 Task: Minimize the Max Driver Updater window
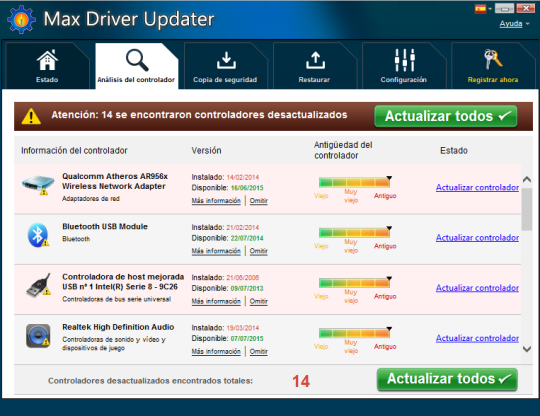click(x=505, y=8)
